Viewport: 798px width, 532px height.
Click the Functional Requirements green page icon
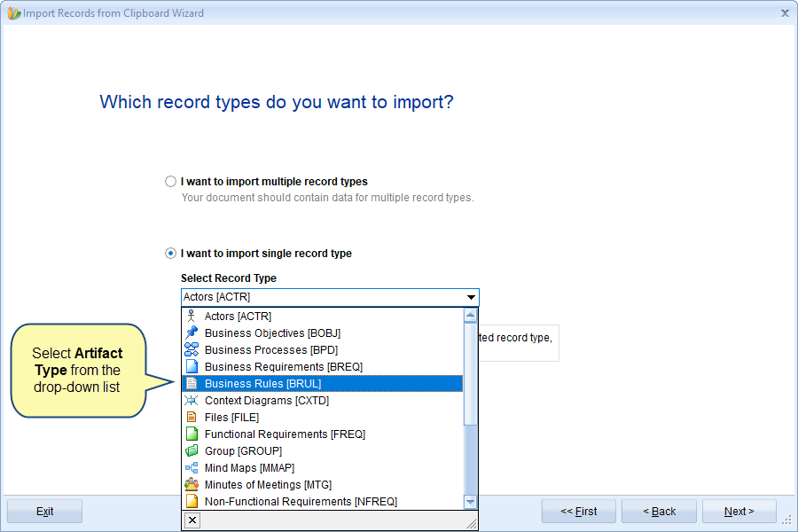coord(192,434)
